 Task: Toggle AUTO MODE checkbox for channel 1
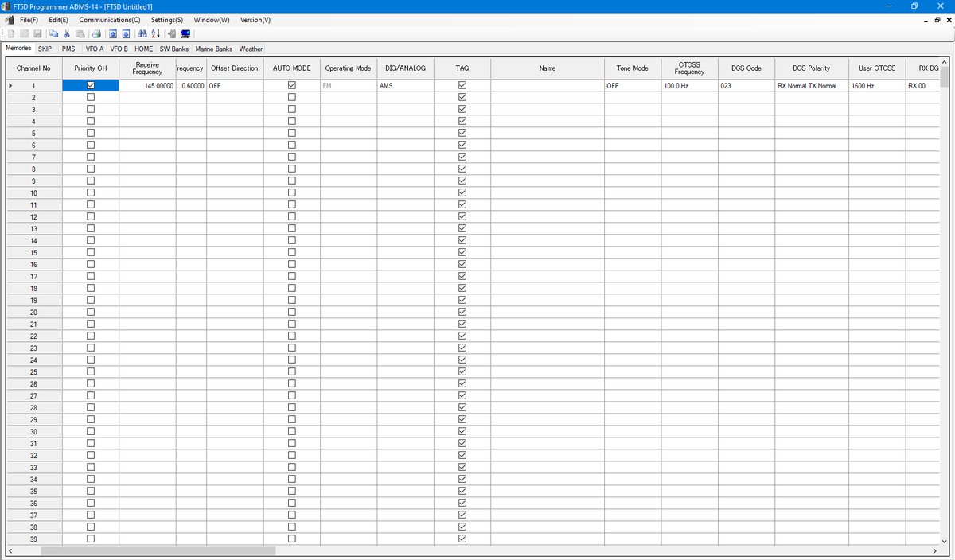click(x=291, y=85)
